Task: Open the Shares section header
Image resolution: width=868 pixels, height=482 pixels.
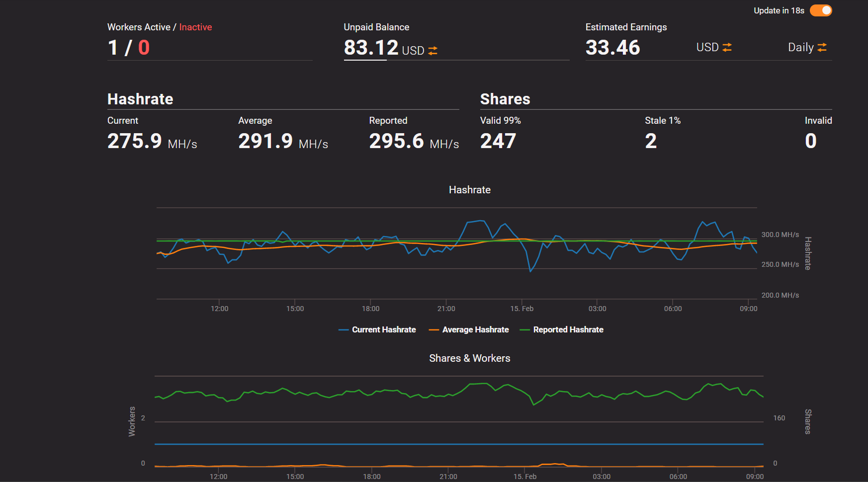Action: (x=505, y=99)
